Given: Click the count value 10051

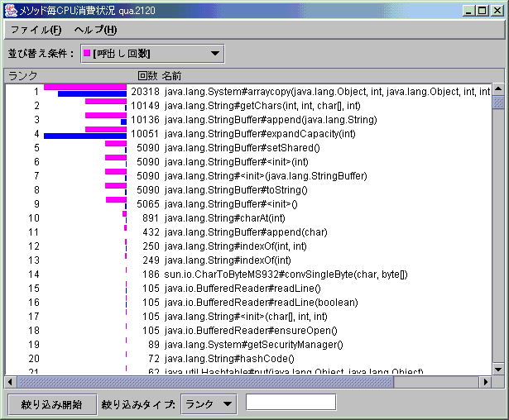Looking at the screenshot, I should pyautogui.click(x=145, y=134).
